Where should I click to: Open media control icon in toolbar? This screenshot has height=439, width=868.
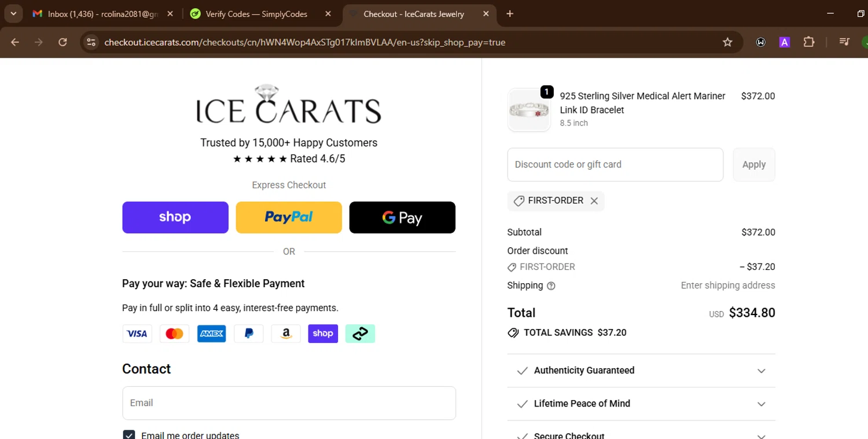point(844,42)
